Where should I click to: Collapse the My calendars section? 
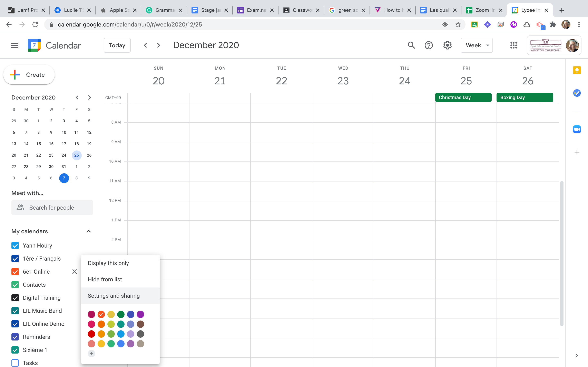[88, 231]
